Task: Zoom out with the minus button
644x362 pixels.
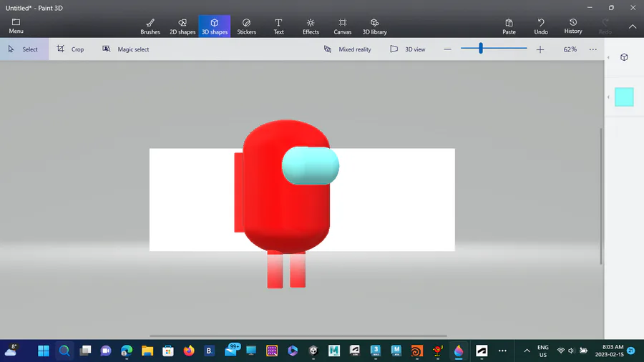Action: coord(448,49)
